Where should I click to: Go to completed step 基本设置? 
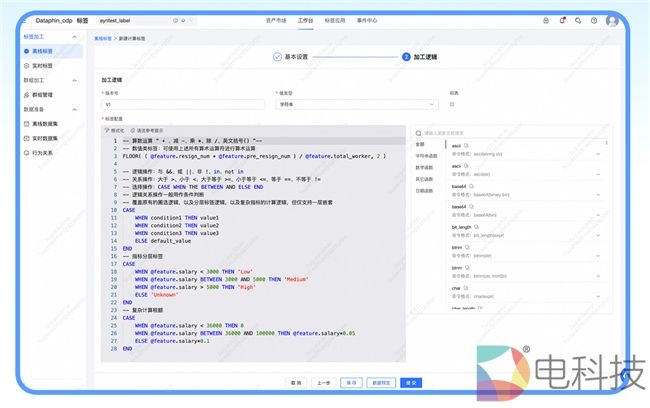290,57
